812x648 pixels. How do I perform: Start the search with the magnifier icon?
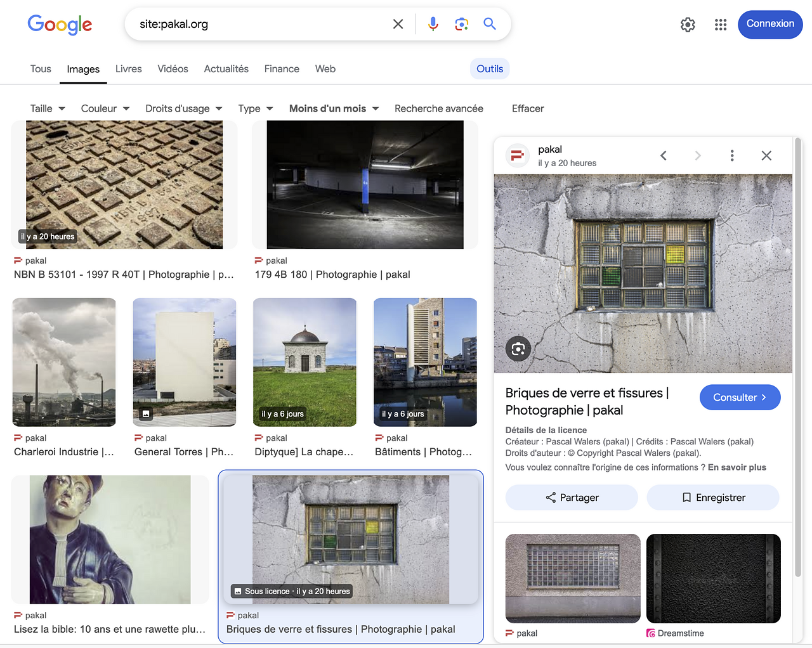(489, 23)
